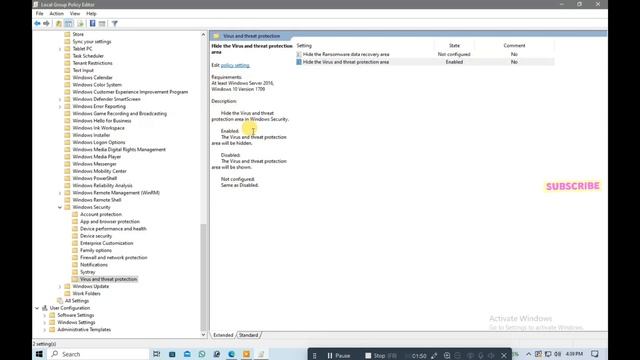Image resolution: width=640 pixels, height=360 pixels.
Task: Switch to the Standard tab
Action: click(248, 335)
